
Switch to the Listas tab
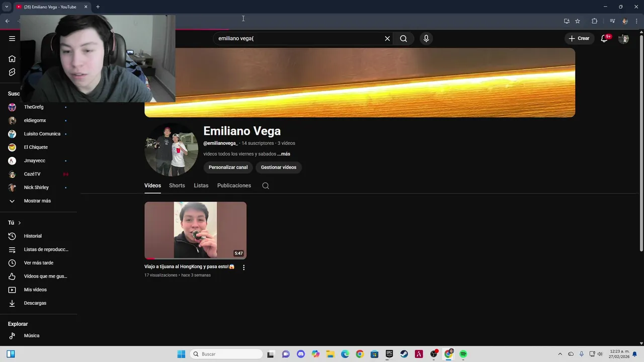(201, 186)
